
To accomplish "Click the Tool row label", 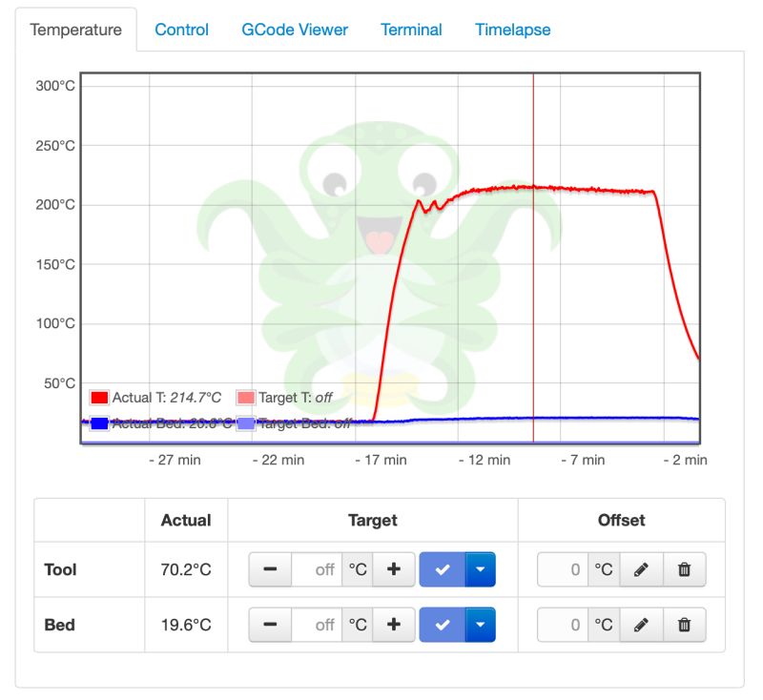I will (60, 569).
